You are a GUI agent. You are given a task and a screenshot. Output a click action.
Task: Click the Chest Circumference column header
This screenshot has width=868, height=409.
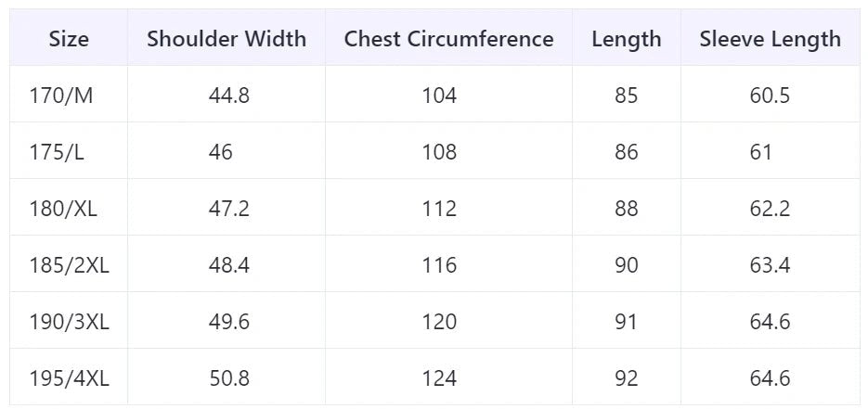448,39
